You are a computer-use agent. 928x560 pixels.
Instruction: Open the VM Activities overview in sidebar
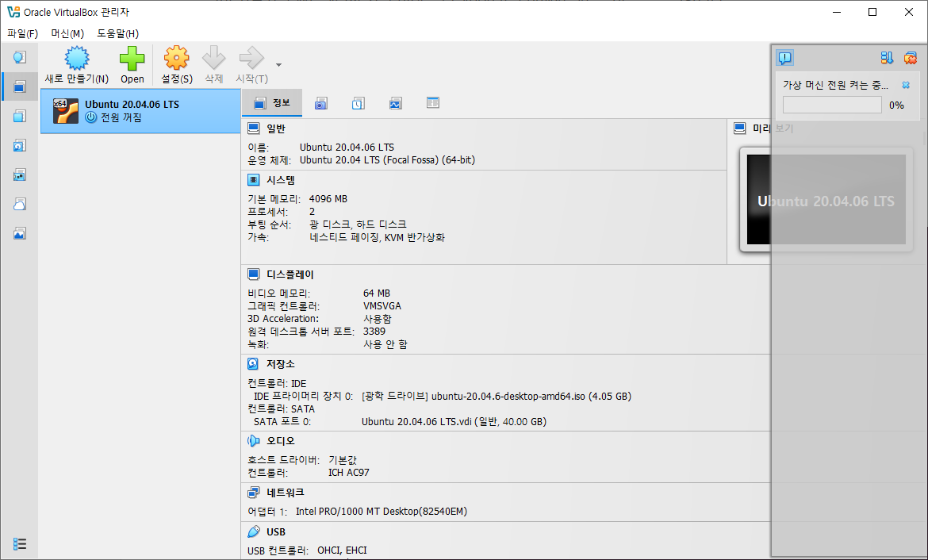click(x=20, y=233)
